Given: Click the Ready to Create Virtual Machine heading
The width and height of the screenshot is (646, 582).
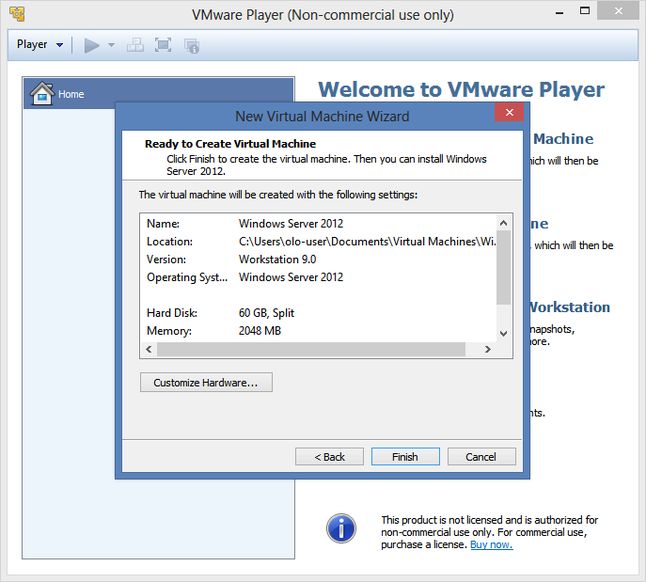Looking at the screenshot, I should (x=230, y=144).
